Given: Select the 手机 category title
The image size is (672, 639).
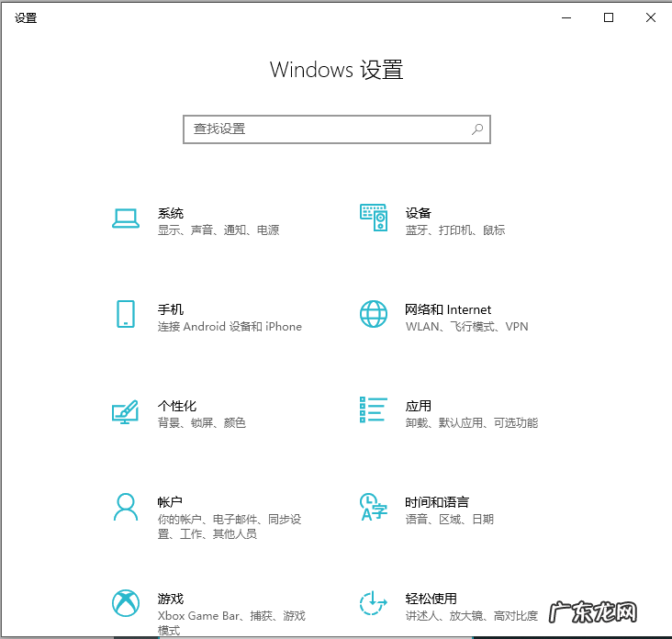Looking at the screenshot, I should point(171,309).
